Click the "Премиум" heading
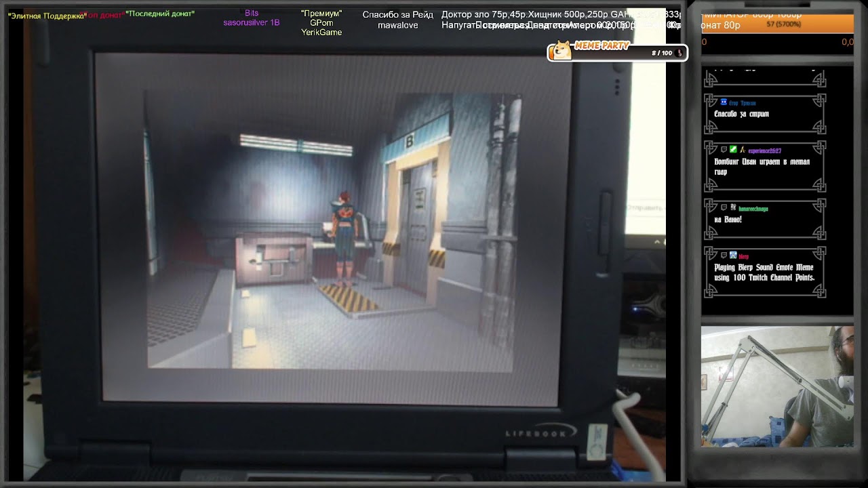Image resolution: width=868 pixels, height=488 pixels. pos(321,14)
